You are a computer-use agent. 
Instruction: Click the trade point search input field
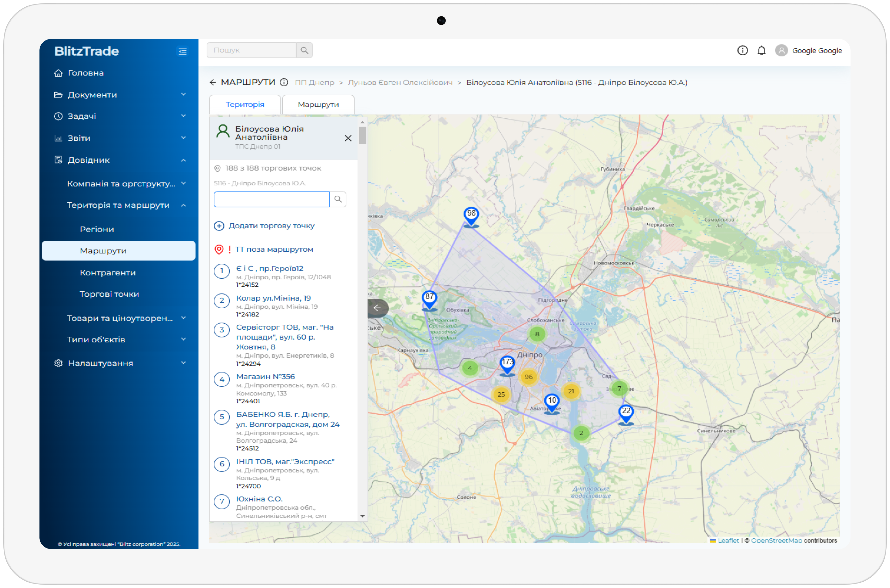point(272,199)
